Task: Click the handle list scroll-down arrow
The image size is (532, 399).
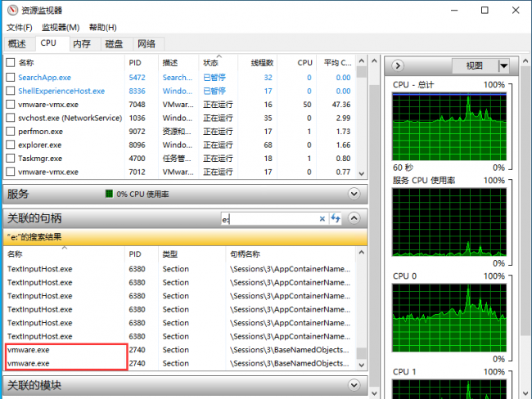Action: (x=361, y=365)
